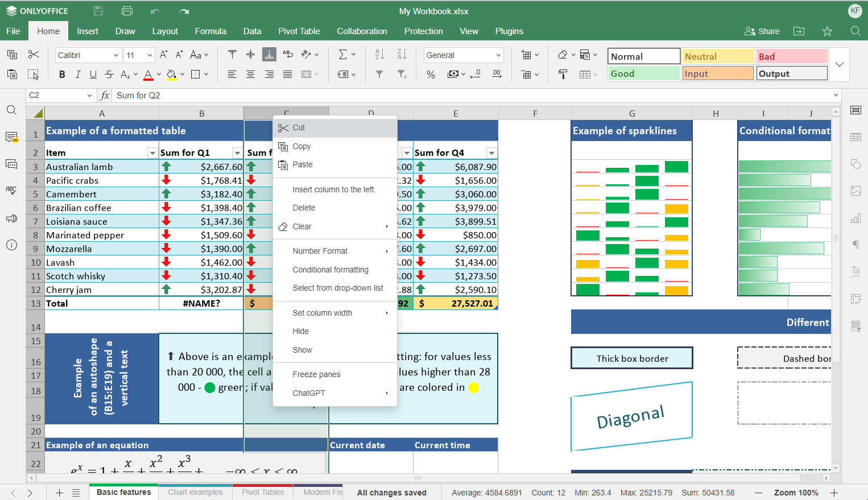Screen dimensions: 868x500
Task: Click the Save icon in title bar
Action: [98, 11]
